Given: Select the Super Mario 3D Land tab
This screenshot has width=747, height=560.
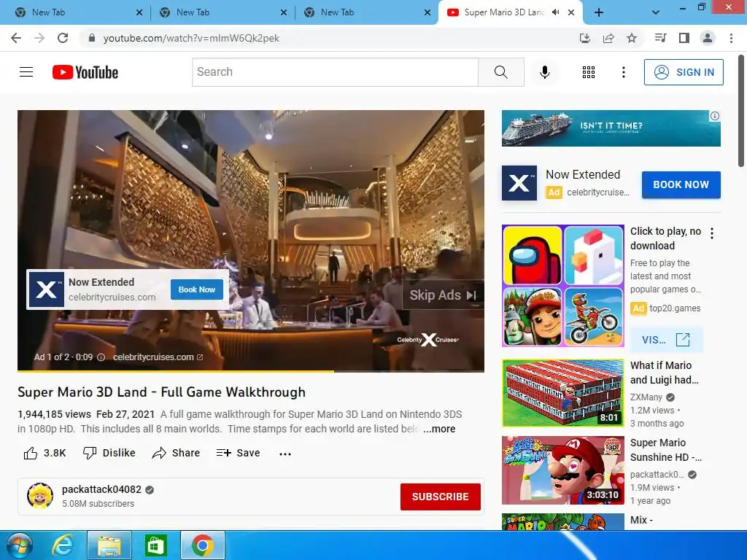Looking at the screenshot, I should coord(510,12).
